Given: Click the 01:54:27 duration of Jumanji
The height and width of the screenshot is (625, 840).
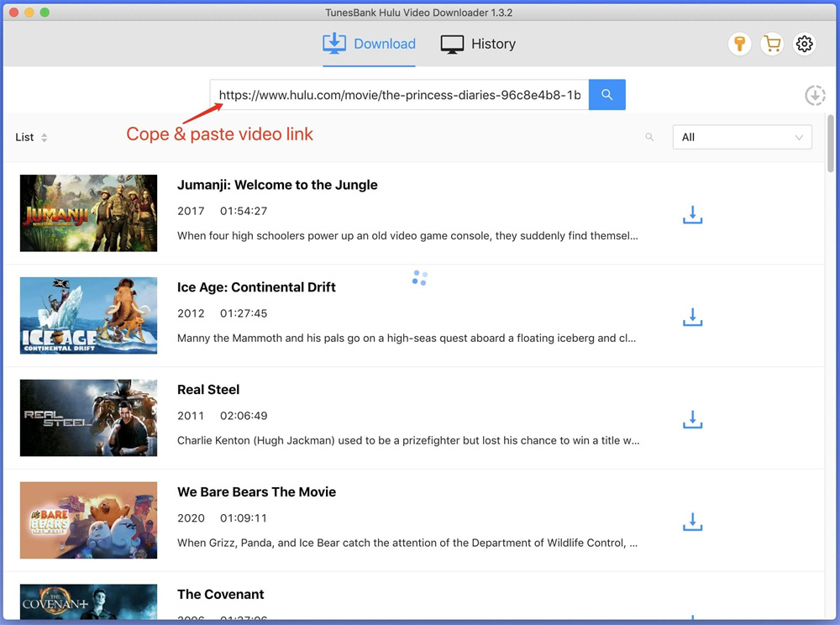Looking at the screenshot, I should click(244, 211).
